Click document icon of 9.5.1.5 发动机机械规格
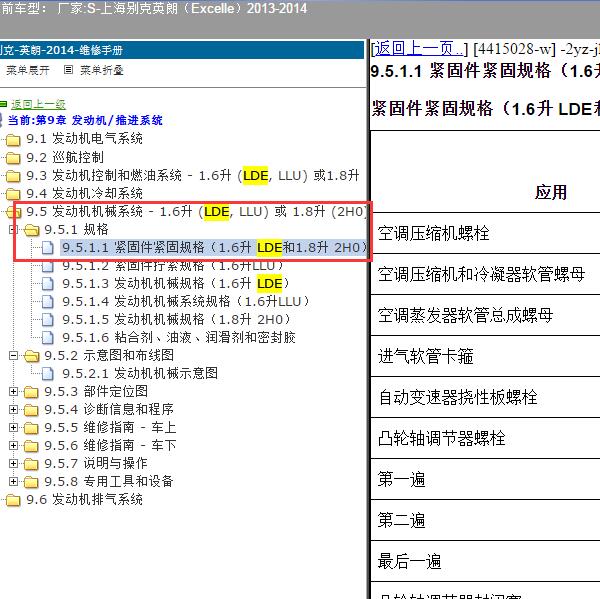This screenshot has height=599, width=600. 48,320
